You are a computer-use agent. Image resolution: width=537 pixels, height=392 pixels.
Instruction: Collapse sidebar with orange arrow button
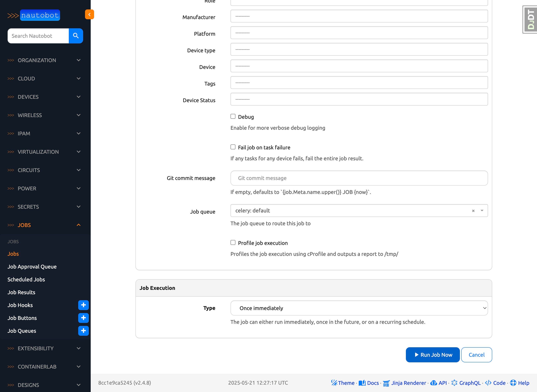click(90, 15)
